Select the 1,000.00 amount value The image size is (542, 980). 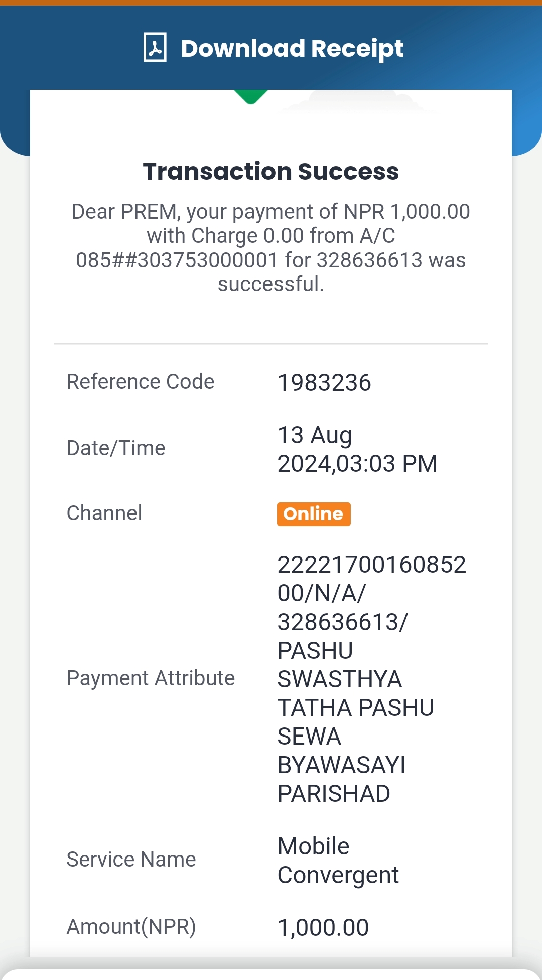[323, 928]
